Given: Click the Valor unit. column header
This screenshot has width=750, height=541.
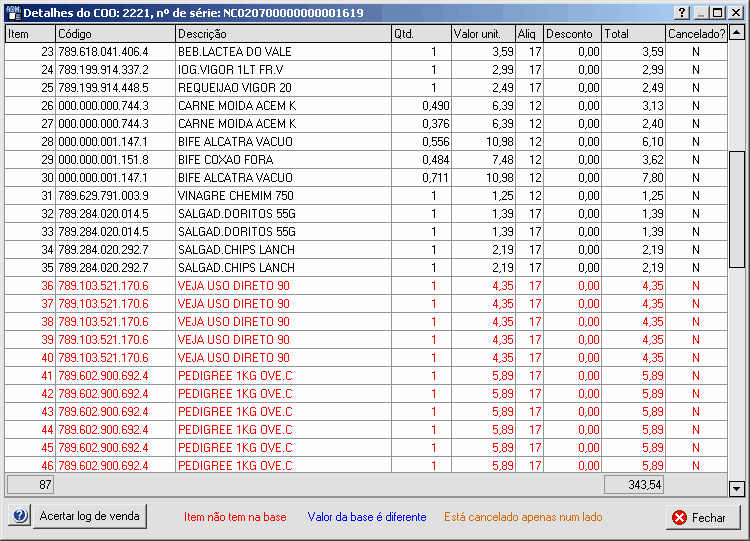Looking at the screenshot, I should pos(483,34).
